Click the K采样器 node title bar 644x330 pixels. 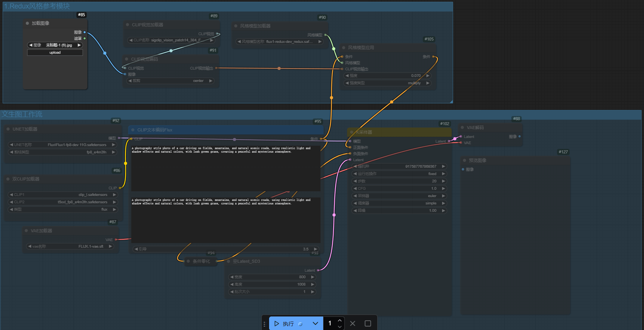pyautogui.click(x=399, y=132)
